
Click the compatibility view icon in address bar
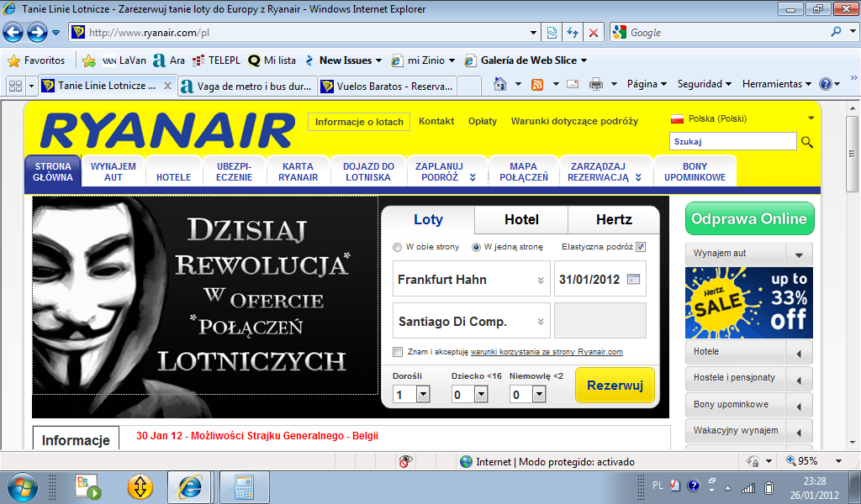552,33
